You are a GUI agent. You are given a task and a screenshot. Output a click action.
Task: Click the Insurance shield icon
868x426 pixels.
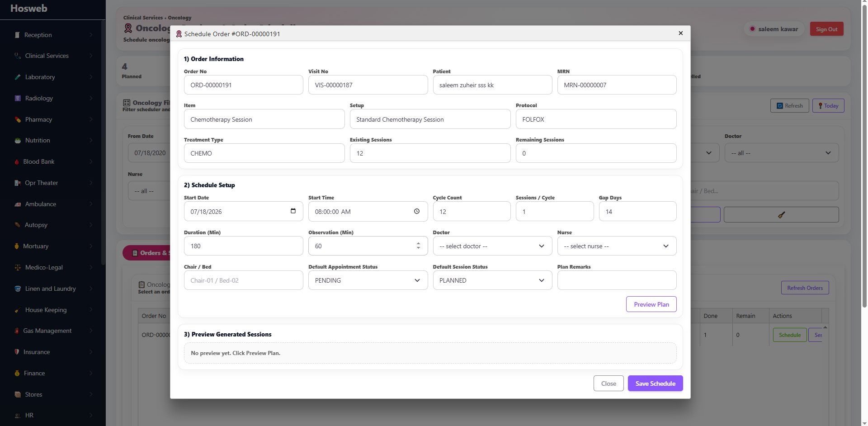pyautogui.click(x=17, y=352)
